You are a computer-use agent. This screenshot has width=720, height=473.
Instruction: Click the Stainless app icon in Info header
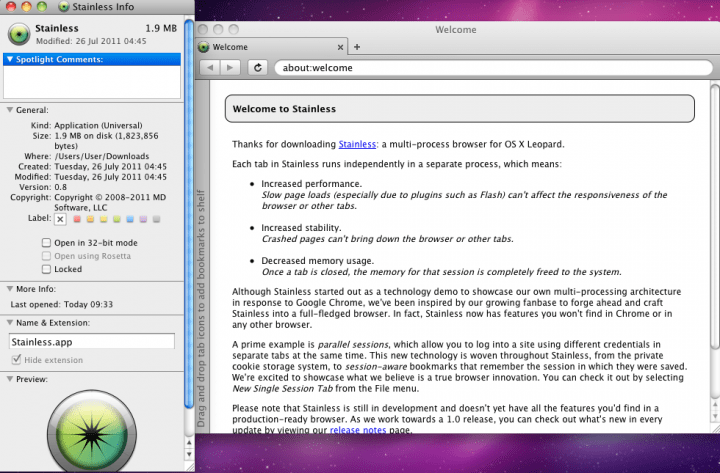coord(19,35)
